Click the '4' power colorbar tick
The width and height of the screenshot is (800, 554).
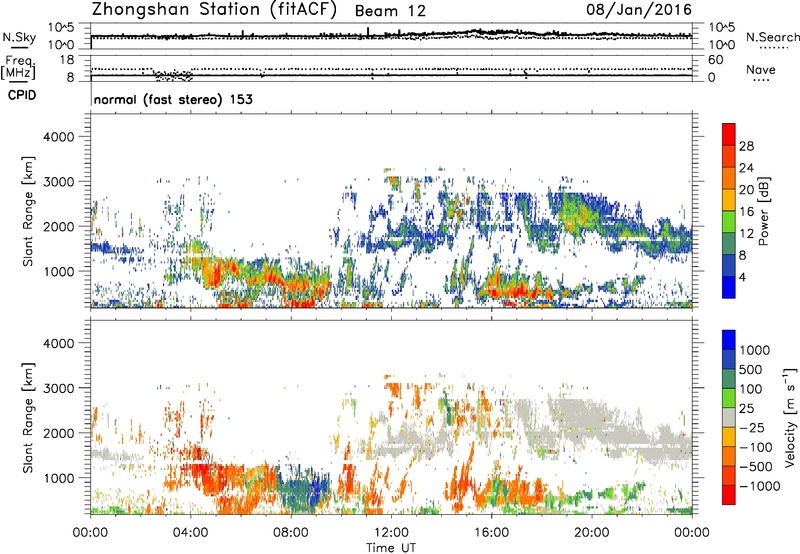[743, 277]
